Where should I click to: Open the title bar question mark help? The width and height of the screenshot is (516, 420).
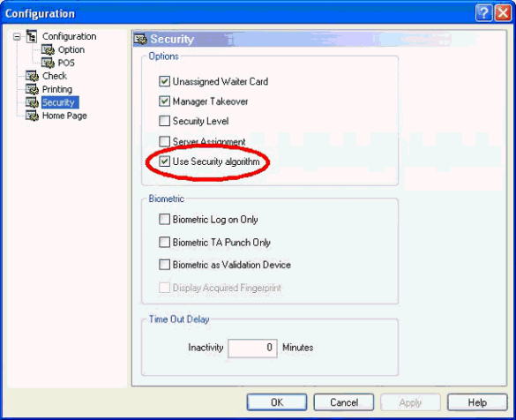point(483,13)
